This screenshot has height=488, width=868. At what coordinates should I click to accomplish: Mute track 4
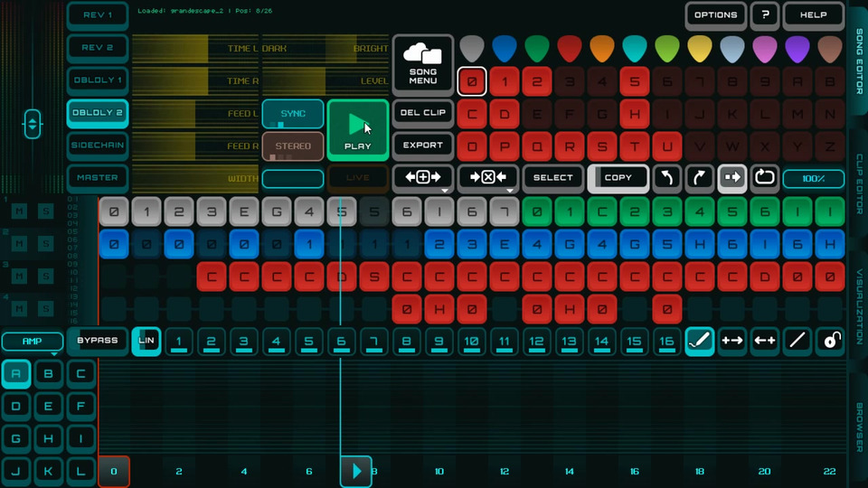point(19,309)
